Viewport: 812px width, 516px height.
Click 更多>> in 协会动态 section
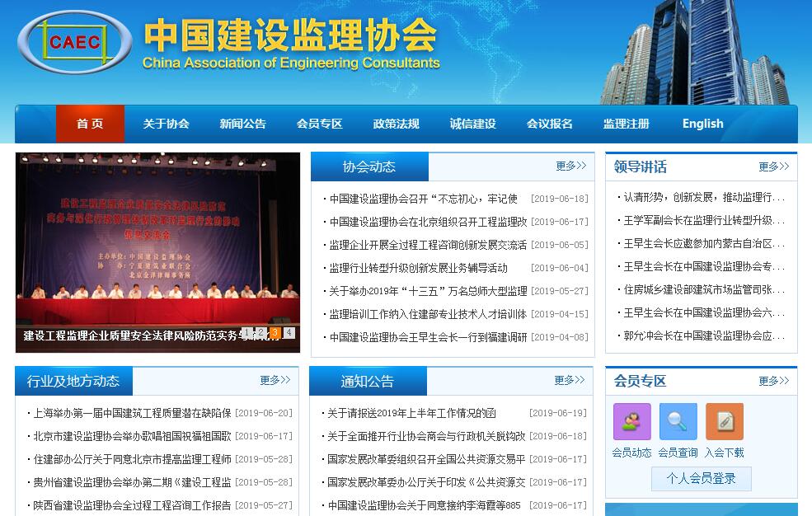(x=570, y=166)
